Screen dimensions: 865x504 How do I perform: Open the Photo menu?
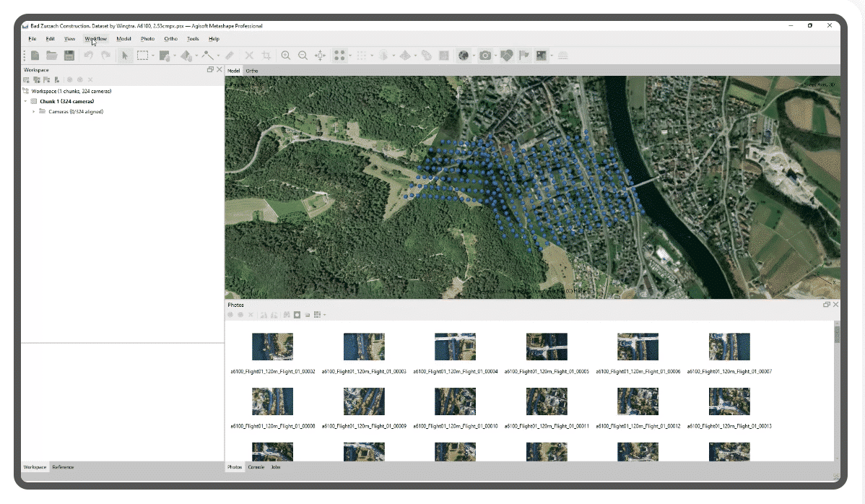(147, 38)
